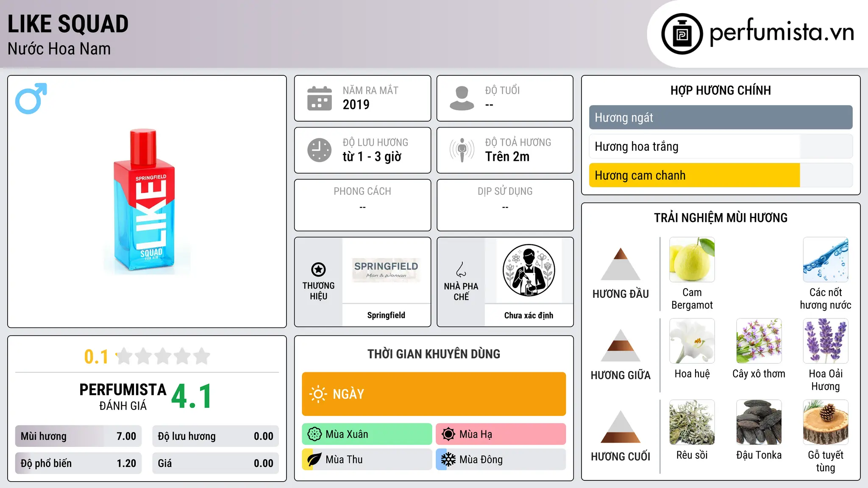Image resolution: width=868 pixels, height=488 pixels.
Task: Select the Các nốt hương nước note image
Action: coord(826,260)
